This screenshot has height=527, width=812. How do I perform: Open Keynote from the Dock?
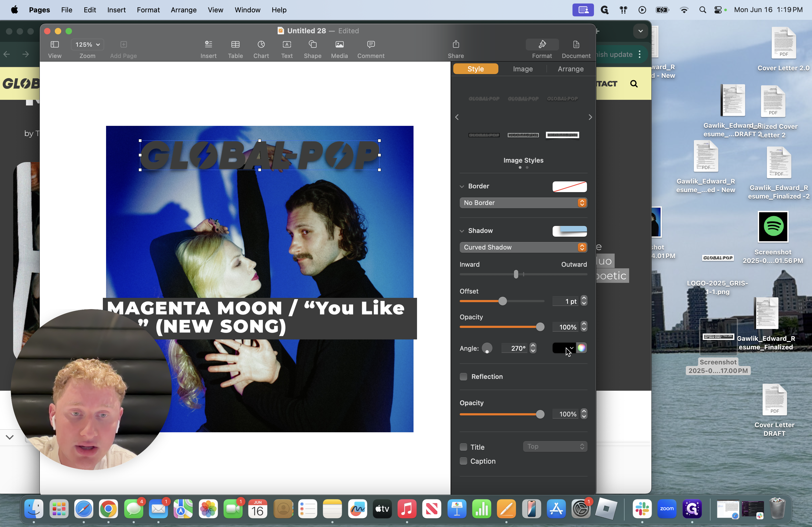coord(456,509)
